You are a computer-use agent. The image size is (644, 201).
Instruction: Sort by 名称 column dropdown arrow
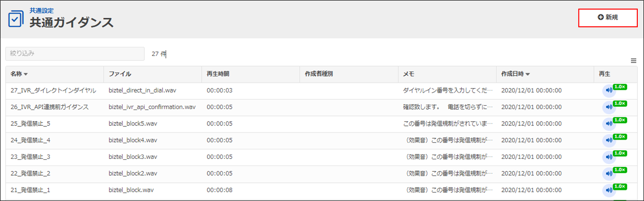point(26,74)
